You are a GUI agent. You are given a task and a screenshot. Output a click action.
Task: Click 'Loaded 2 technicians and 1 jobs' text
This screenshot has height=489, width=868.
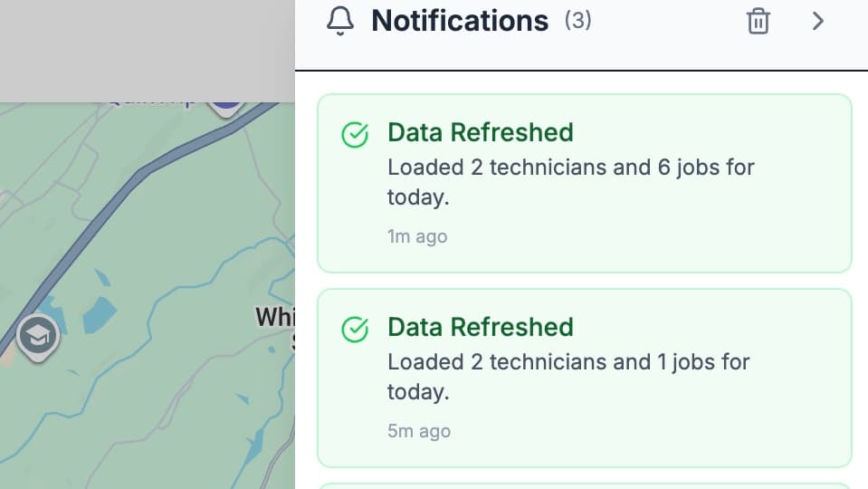(568, 362)
